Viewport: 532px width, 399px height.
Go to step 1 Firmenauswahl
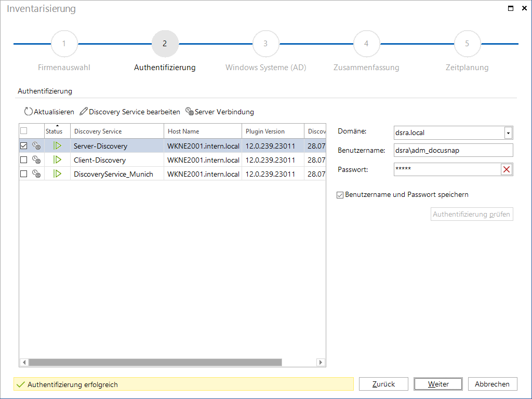click(64, 44)
